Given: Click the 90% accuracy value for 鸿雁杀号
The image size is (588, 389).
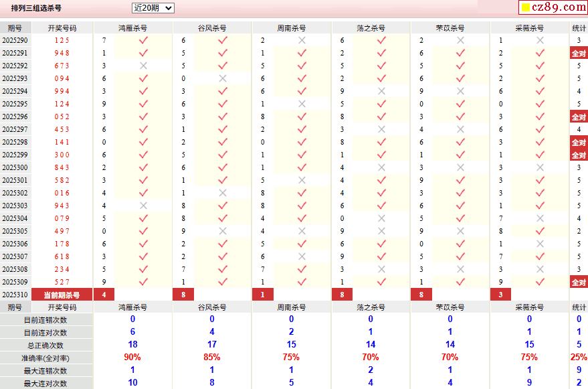Looking at the screenshot, I should point(132,358).
